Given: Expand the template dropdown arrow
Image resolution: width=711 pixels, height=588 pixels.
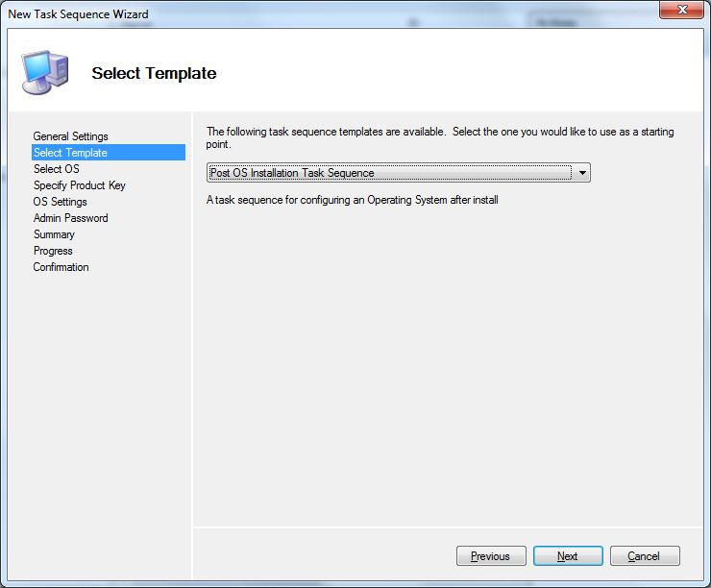Looking at the screenshot, I should 581,174.
